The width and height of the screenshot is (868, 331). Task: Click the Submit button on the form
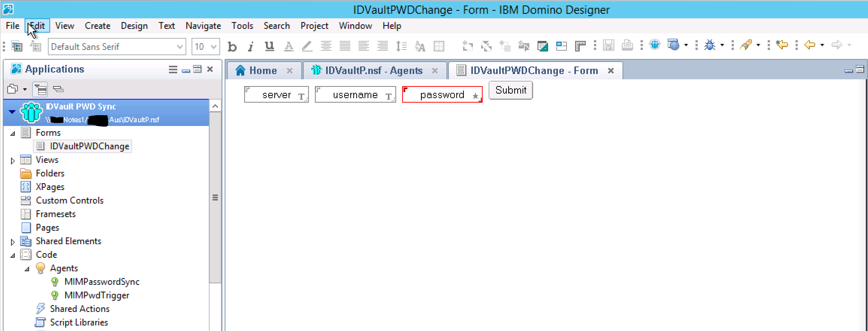point(510,90)
